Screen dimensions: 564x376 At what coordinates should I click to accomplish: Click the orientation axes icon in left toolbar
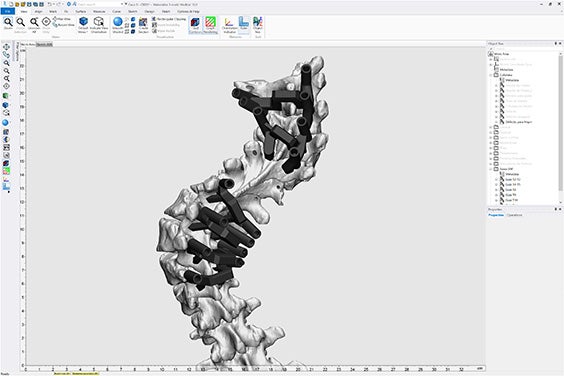[x=6, y=179]
